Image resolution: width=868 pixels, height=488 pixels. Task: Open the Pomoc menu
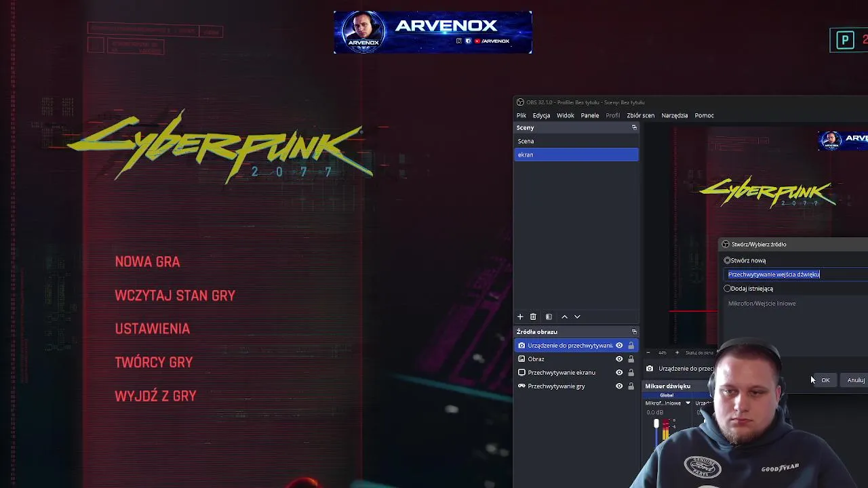tap(704, 115)
